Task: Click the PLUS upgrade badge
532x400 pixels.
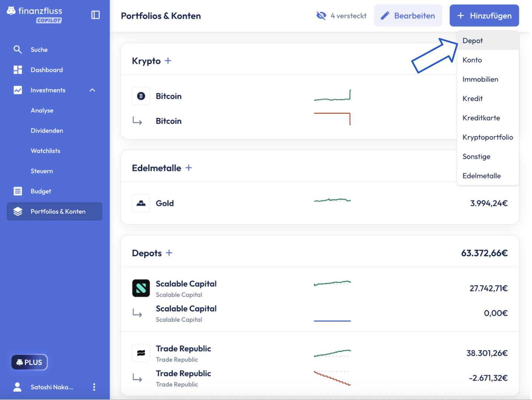Action: (29, 362)
